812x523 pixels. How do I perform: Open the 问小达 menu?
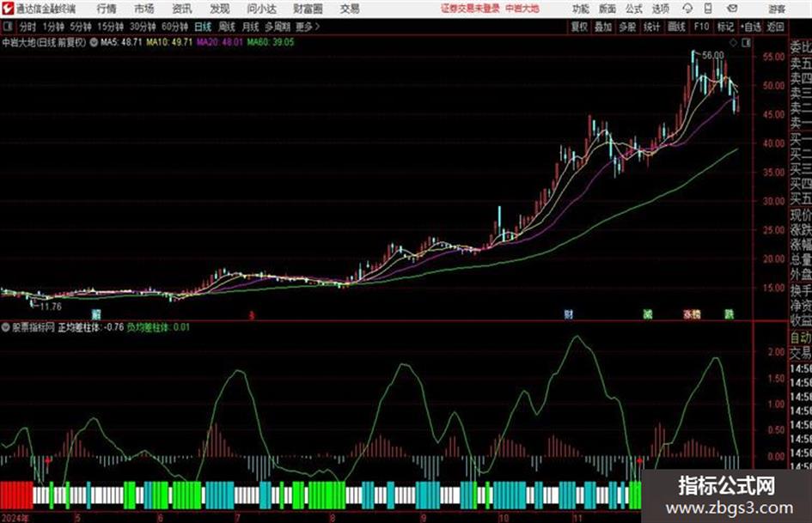pos(261,9)
